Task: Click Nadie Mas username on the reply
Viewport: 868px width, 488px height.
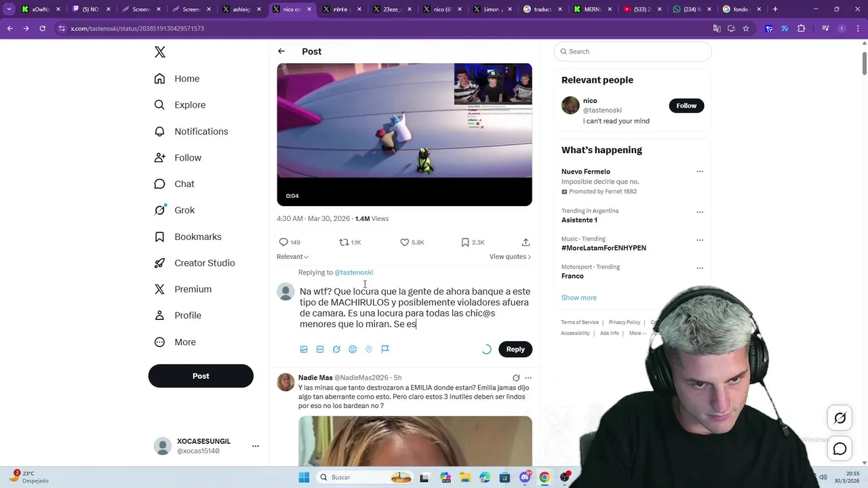Action: [315, 378]
